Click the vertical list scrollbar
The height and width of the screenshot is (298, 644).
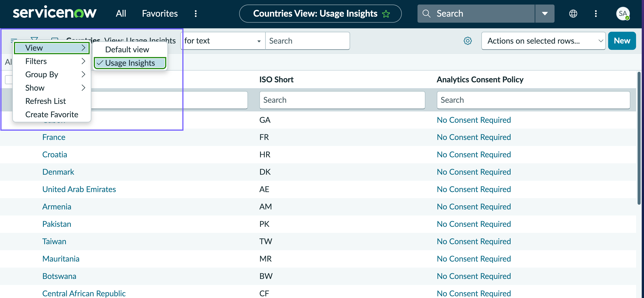point(639,138)
